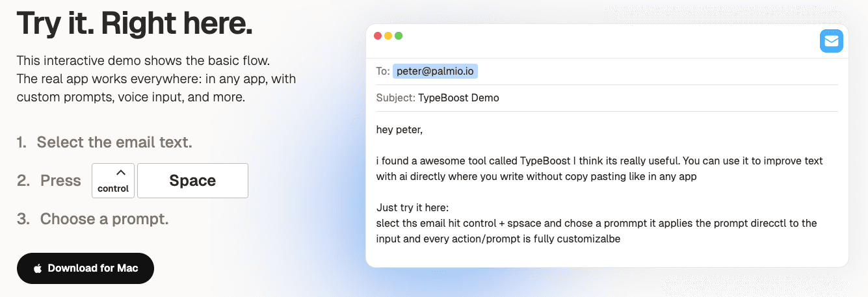
Task: Click the "hey peter," greeting line
Action: click(x=399, y=129)
